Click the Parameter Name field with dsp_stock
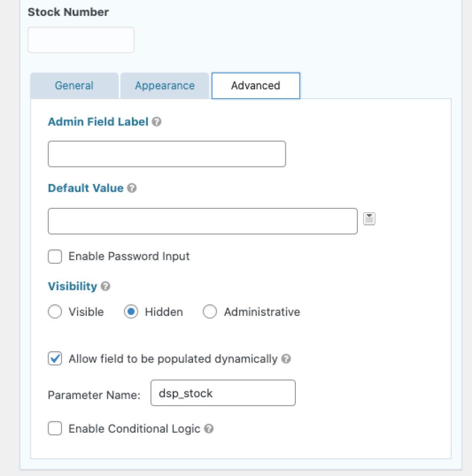 pyautogui.click(x=223, y=393)
